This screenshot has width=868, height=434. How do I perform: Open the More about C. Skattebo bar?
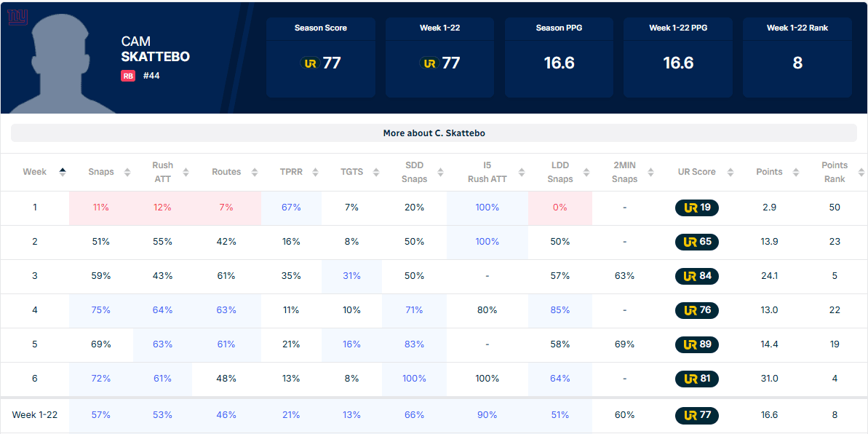(x=434, y=133)
